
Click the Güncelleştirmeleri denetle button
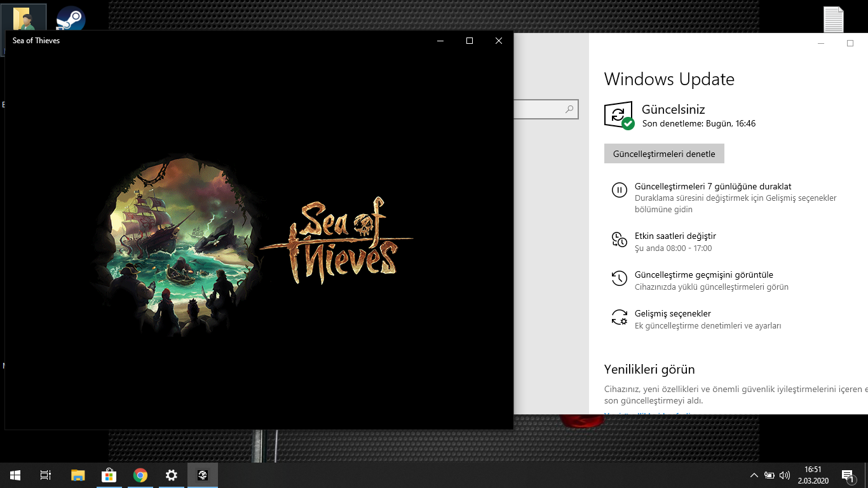click(664, 154)
